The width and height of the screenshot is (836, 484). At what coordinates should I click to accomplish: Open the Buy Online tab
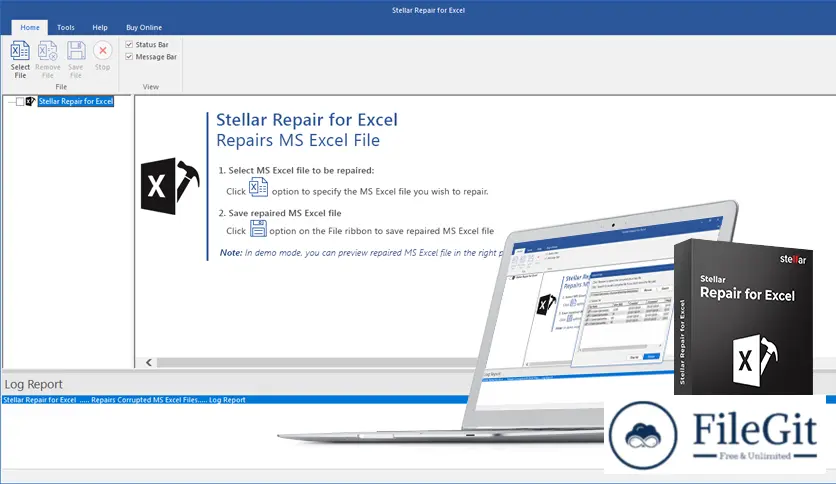[144, 27]
